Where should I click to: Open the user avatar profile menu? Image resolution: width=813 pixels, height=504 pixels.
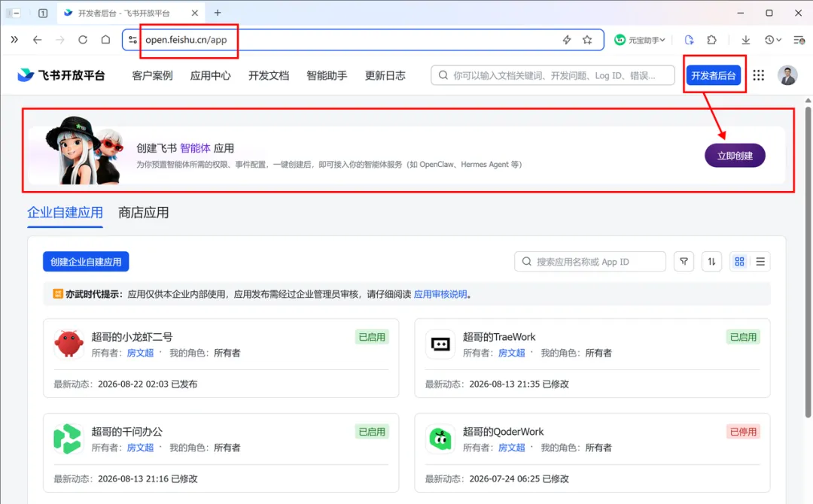[787, 76]
